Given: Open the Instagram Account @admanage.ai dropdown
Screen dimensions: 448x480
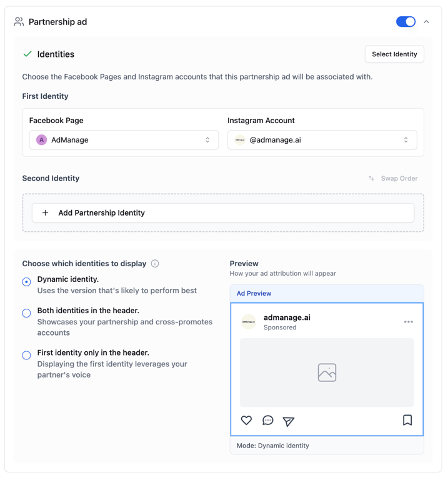Looking at the screenshot, I should pyautogui.click(x=322, y=140).
